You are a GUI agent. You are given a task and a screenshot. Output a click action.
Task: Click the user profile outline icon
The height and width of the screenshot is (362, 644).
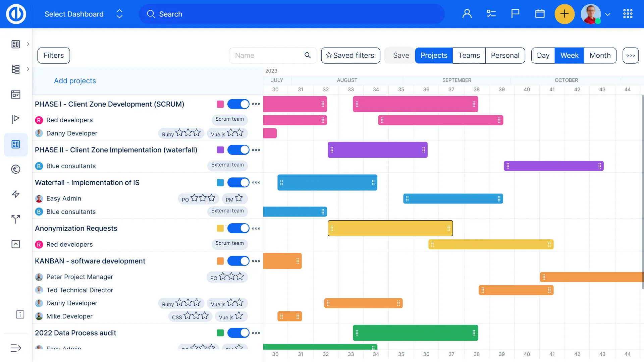467,14
